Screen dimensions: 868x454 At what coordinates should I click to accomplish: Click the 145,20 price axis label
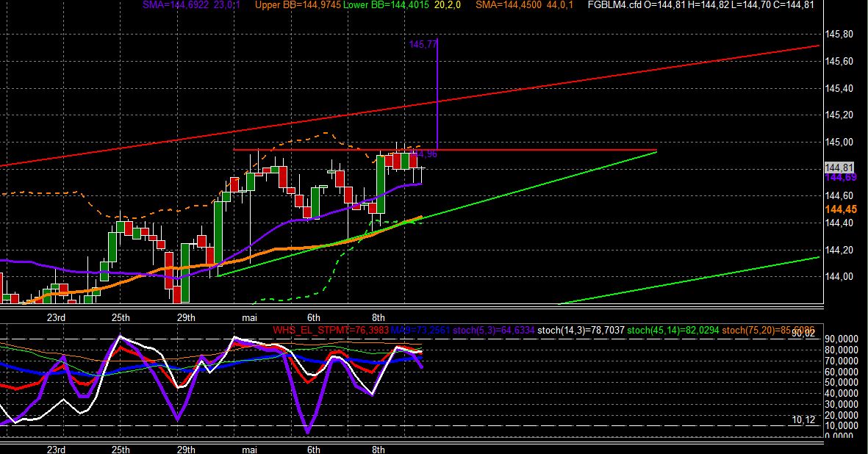[839, 115]
